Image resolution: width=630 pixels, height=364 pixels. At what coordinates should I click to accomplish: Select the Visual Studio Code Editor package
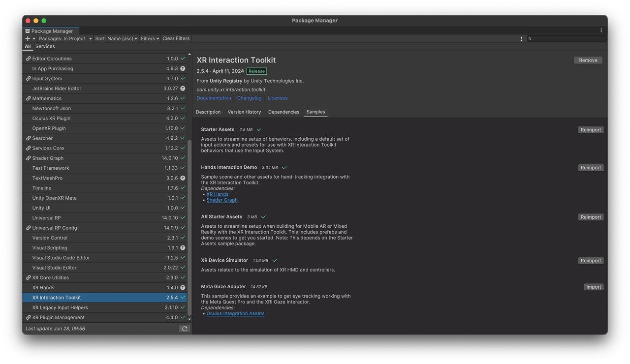click(x=104, y=258)
